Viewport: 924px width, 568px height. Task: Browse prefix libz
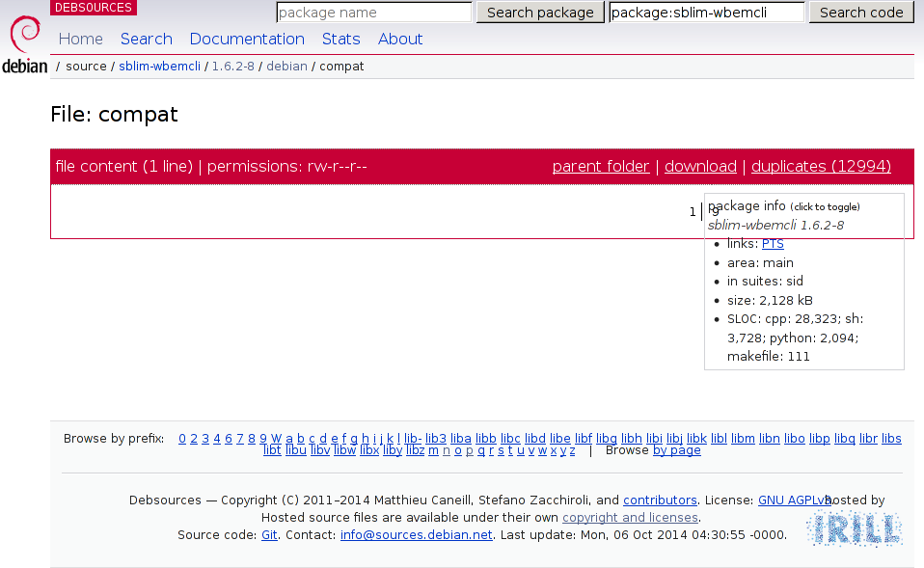click(x=416, y=450)
